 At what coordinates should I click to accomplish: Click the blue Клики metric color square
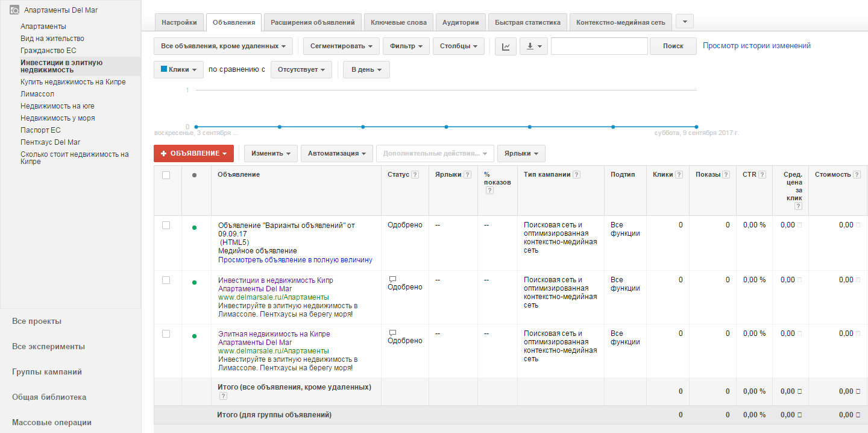163,69
